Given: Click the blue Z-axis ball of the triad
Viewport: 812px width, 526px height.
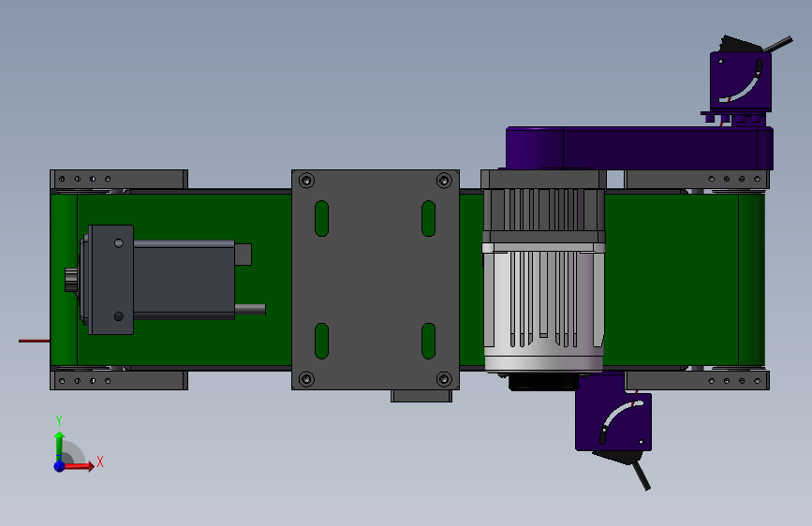Looking at the screenshot, I should pyautogui.click(x=60, y=466).
